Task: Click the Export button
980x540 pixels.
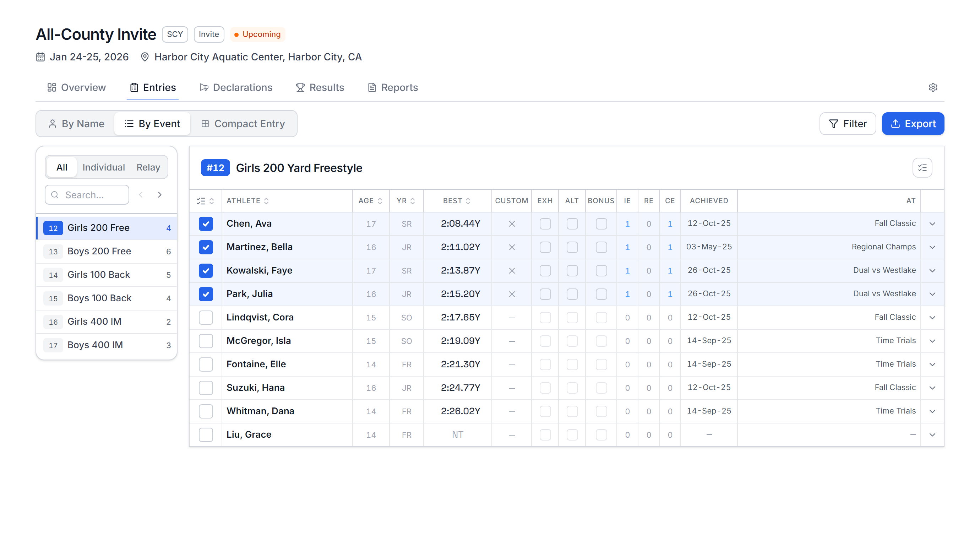Action: pyautogui.click(x=913, y=124)
